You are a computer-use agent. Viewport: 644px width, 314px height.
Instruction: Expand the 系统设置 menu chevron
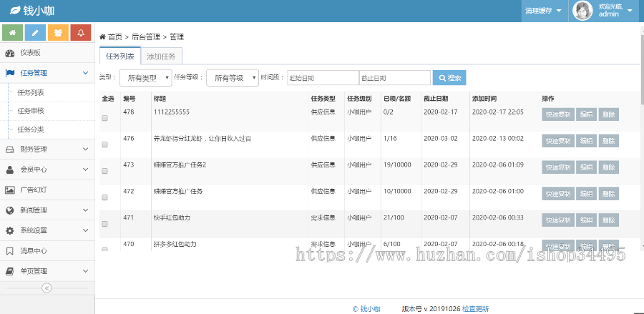click(85, 231)
